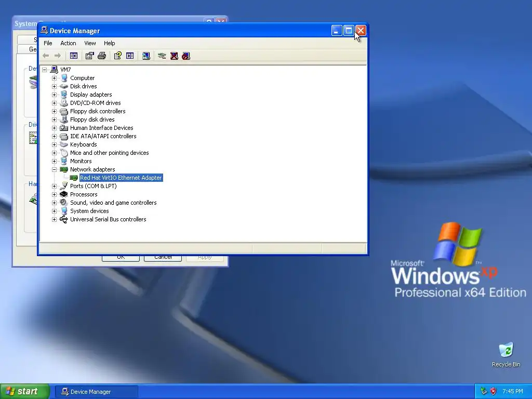Click the Back arrow in the toolbar
The image size is (532, 399).
click(x=46, y=56)
